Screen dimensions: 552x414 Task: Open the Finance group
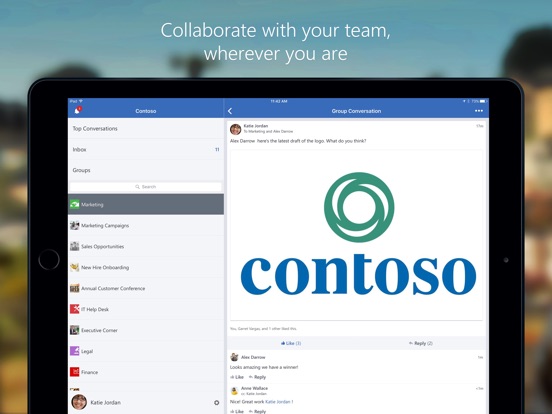click(146, 372)
